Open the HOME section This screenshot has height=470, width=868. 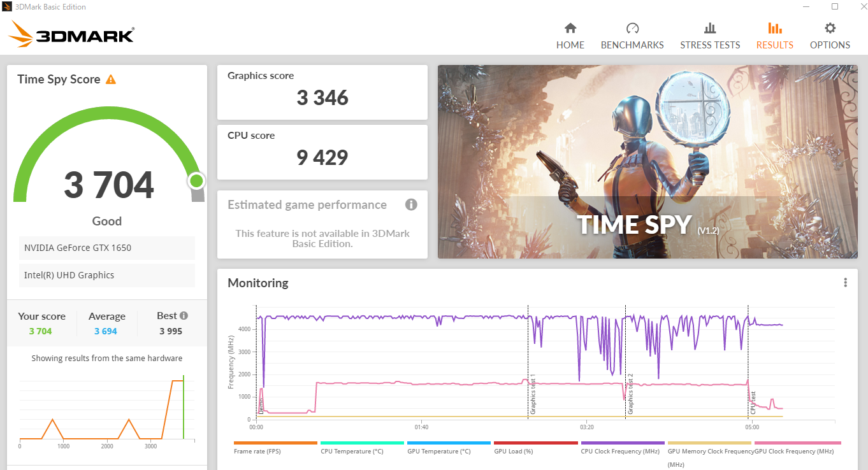pyautogui.click(x=570, y=36)
